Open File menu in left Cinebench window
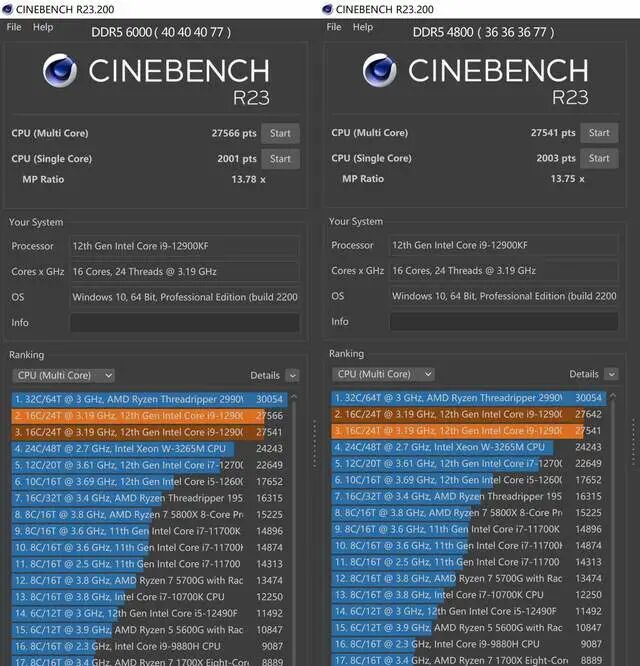 click(14, 27)
